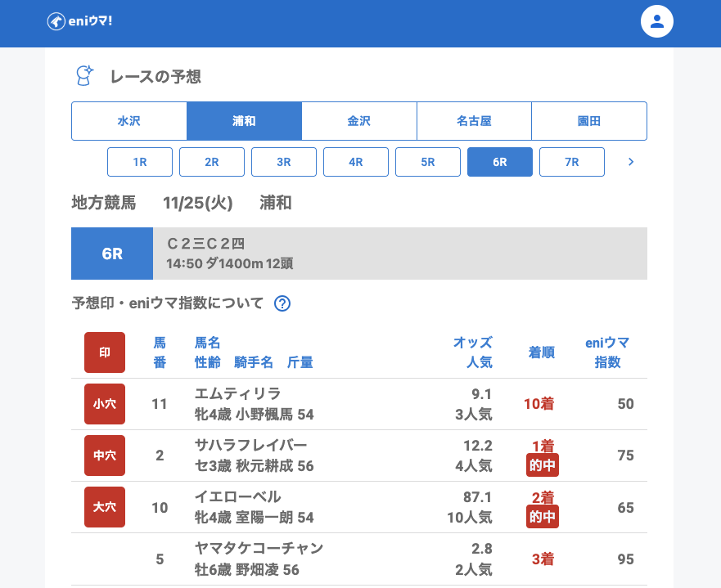Open 予想印・eniウマ指数について link
Image resolution: width=721 pixels, height=588 pixels.
pyautogui.click(x=168, y=303)
